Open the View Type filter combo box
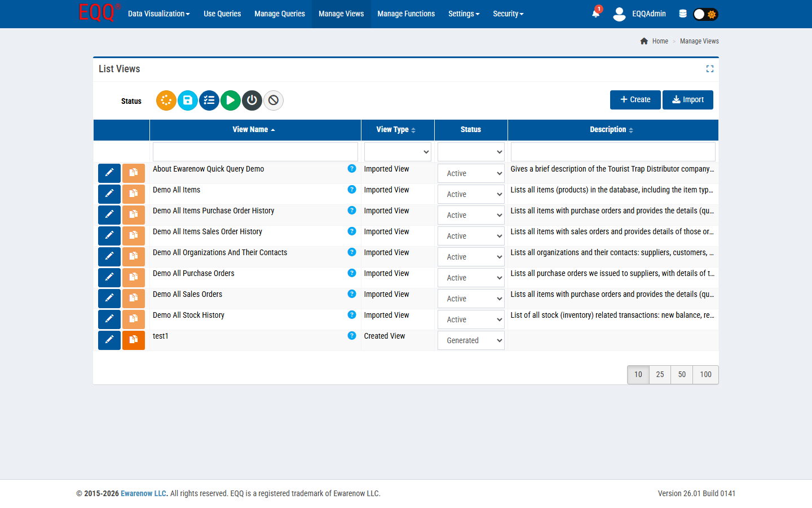Screen dimensions: 812x508 [x=397, y=151]
